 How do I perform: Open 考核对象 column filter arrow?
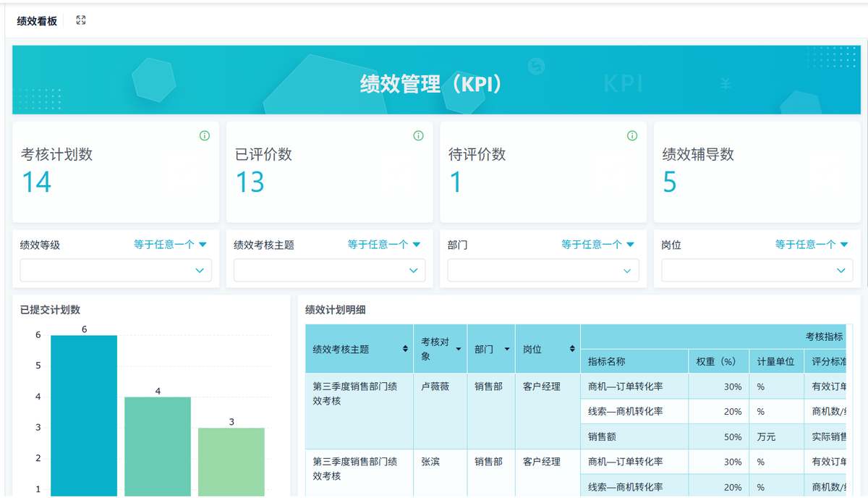[458, 349]
